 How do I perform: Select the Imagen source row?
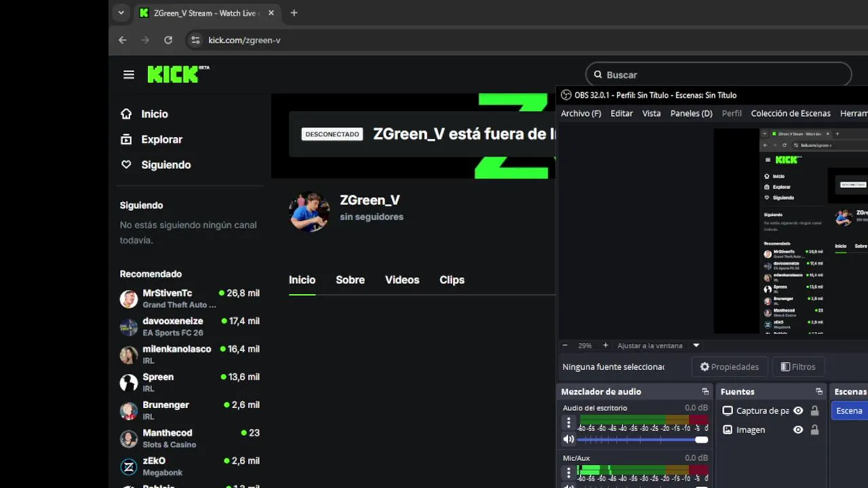(x=771, y=430)
